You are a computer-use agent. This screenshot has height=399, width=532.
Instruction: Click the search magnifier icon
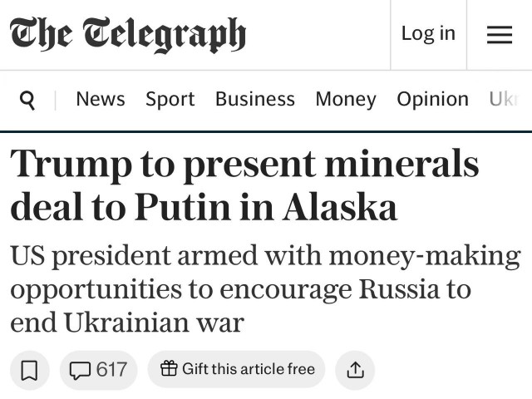[x=27, y=100]
